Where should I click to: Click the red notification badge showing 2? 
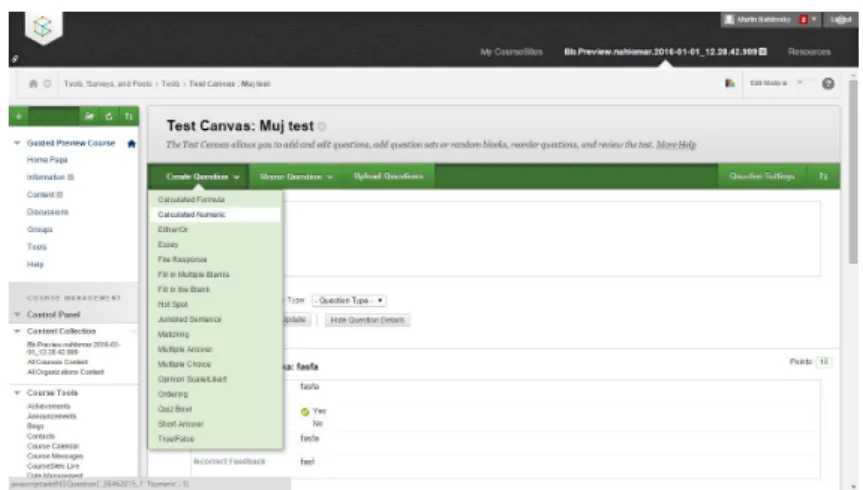pos(803,19)
